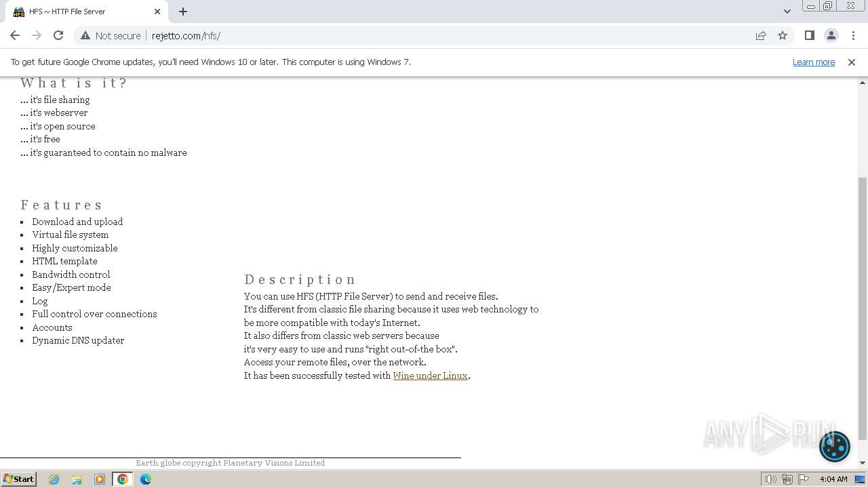
Task: Open the Wine under Linux link
Action: 430,375
